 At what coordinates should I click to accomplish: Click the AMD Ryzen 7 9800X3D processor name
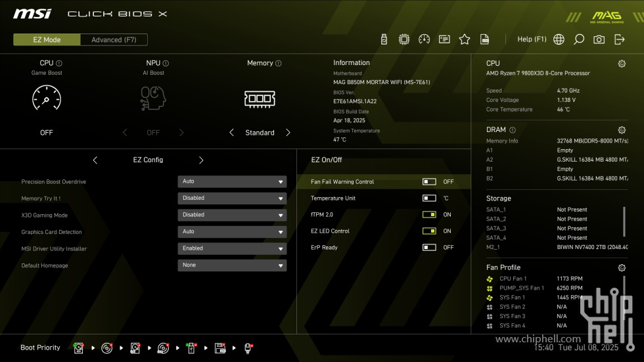[x=538, y=73]
